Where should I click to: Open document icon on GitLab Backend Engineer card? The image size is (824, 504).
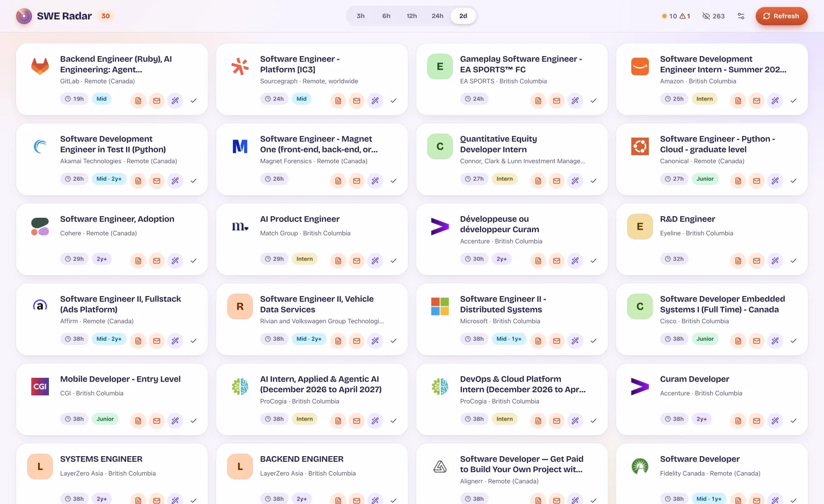click(x=138, y=101)
